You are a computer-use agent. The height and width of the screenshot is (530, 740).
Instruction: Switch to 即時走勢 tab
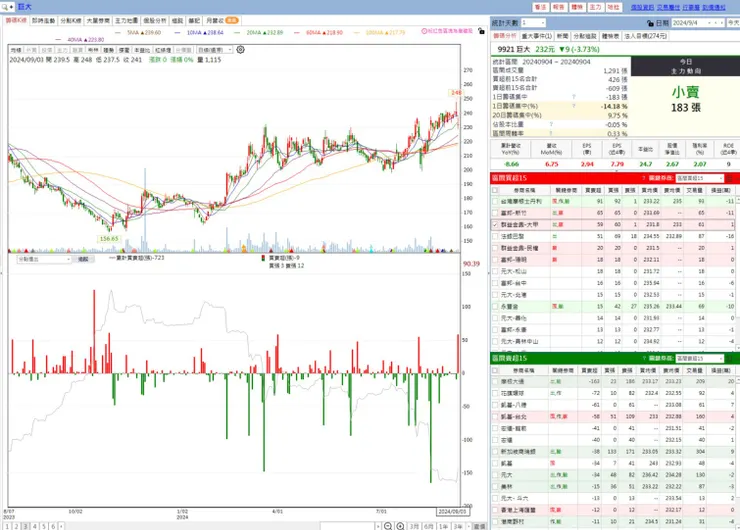coord(43,21)
